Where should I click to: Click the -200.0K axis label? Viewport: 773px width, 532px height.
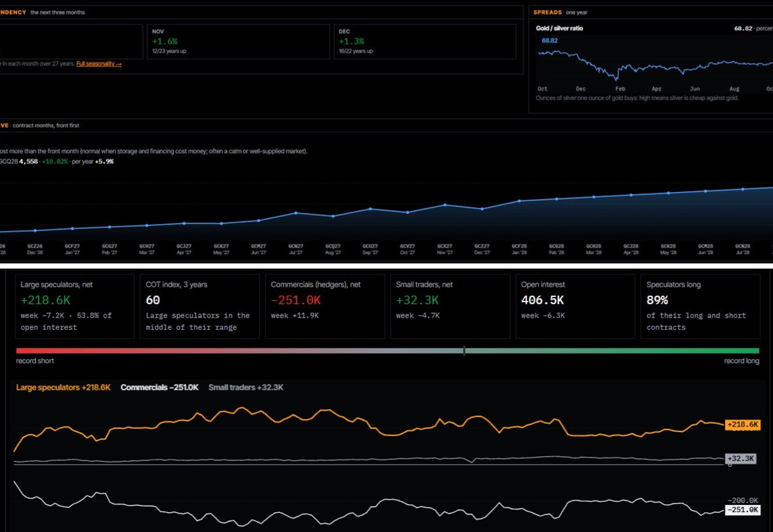[743, 500]
